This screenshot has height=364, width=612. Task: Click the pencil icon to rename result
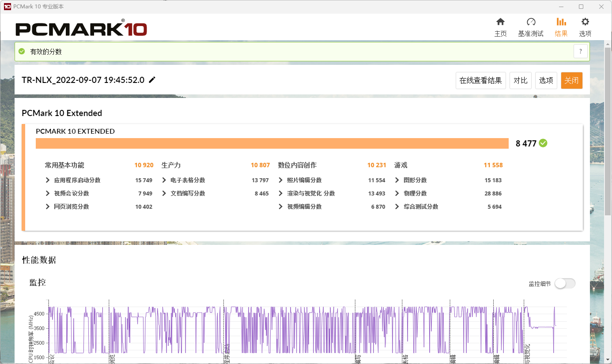tap(152, 80)
